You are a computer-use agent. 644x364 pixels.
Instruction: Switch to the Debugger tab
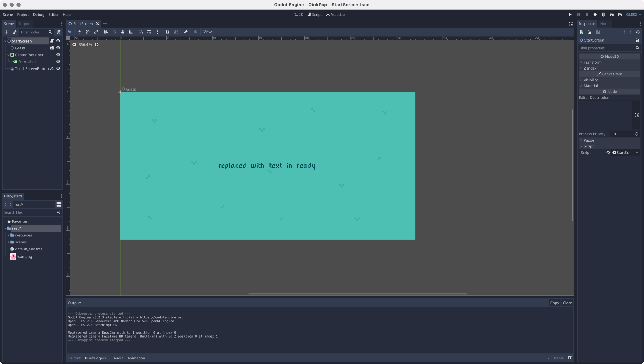(97, 358)
